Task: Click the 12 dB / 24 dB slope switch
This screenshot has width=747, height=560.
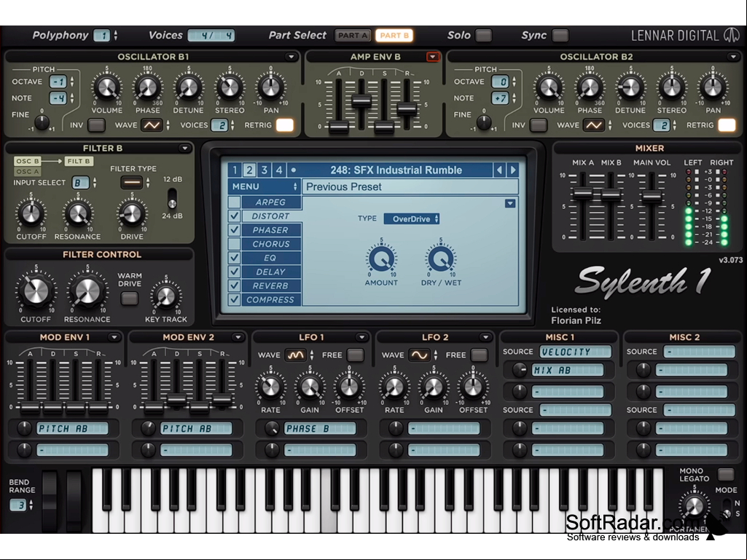Action: click(x=172, y=198)
